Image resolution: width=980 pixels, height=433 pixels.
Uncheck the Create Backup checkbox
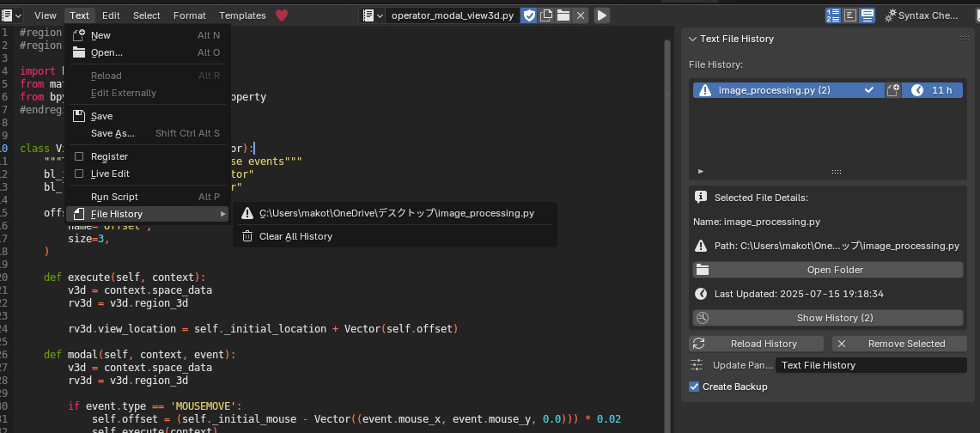694,387
